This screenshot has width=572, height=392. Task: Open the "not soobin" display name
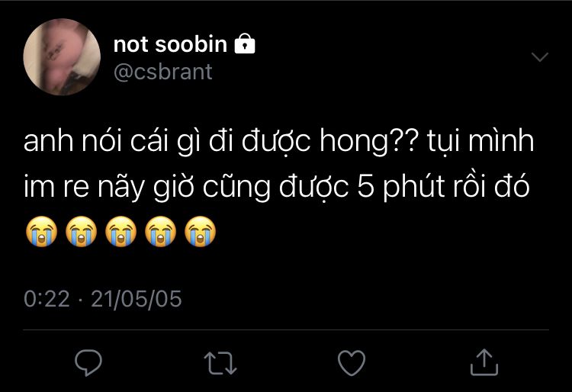pyautogui.click(x=170, y=45)
